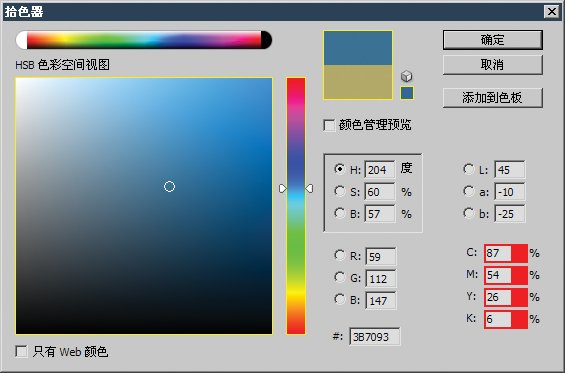Click the horizontal rainbow color strip
This screenshot has width=565, height=373.
point(144,40)
